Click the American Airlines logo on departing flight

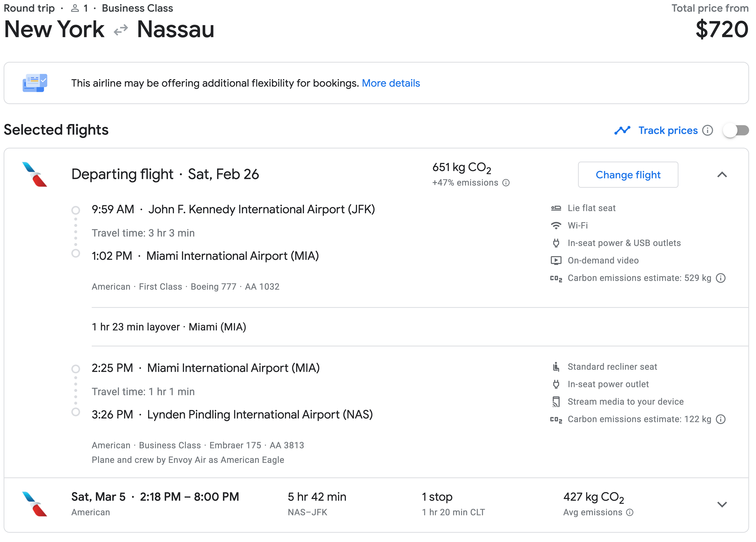[35, 174]
